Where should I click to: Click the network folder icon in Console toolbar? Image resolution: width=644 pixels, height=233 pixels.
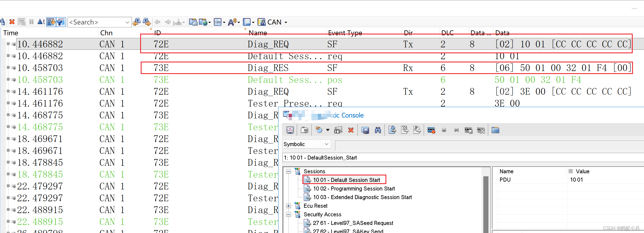click(x=304, y=130)
